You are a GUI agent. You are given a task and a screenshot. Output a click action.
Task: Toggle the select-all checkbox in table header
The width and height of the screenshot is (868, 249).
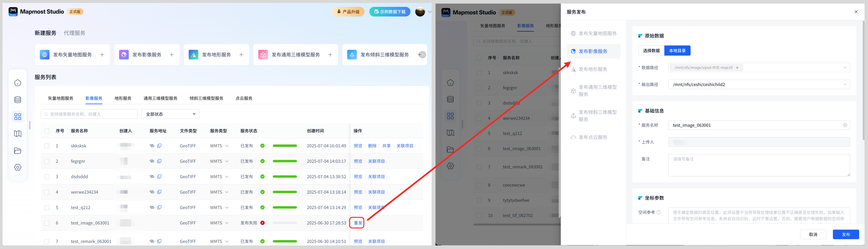click(x=47, y=131)
